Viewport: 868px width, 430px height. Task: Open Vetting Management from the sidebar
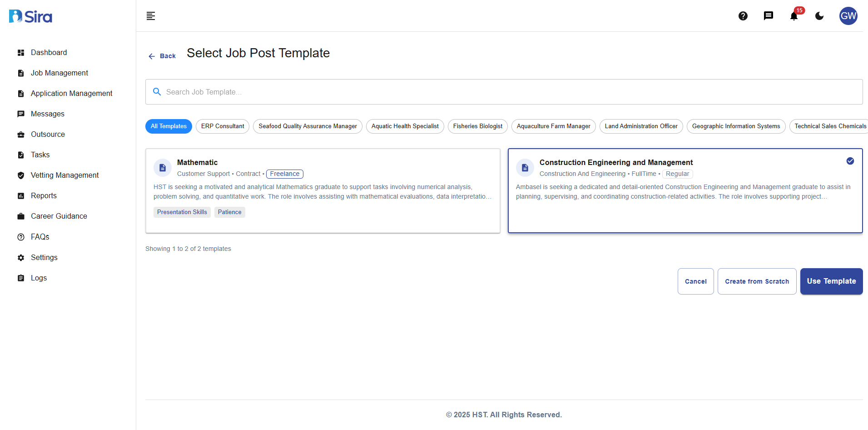pos(64,175)
